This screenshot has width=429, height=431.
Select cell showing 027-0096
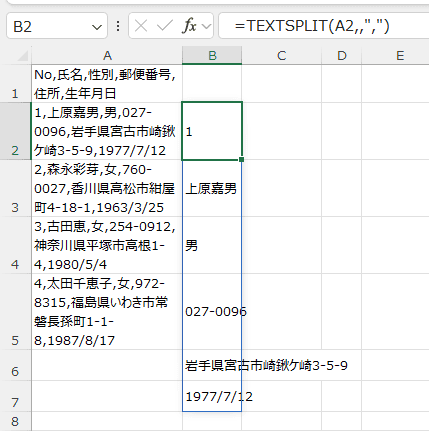(x=212, y=312)
